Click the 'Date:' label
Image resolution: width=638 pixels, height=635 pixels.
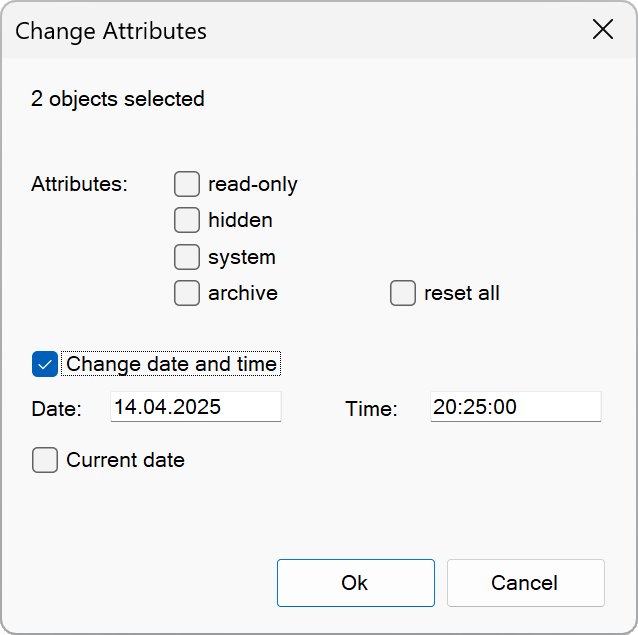pos(56,408)
